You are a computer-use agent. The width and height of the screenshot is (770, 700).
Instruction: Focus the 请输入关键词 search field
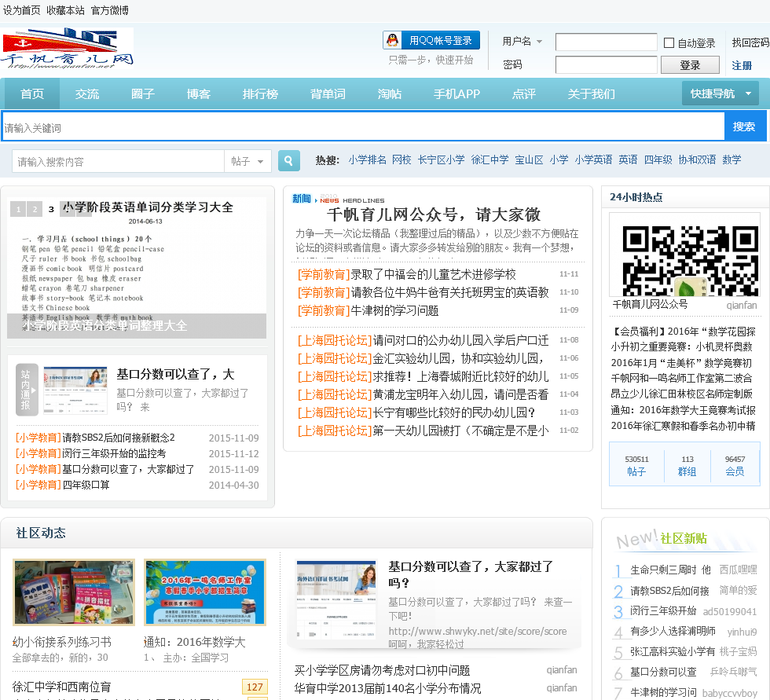(361, 127)
